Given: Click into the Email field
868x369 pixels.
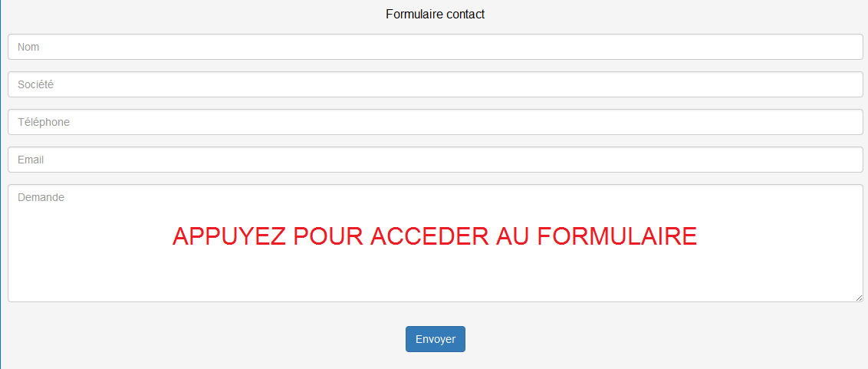Looking at the screenshot, I should pyautogui.click(x=436, y=160).
